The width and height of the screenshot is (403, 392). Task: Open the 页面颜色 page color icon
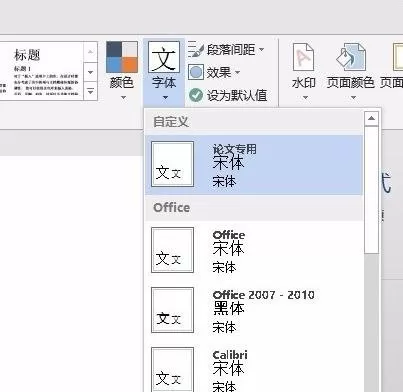tap(351, 57)
